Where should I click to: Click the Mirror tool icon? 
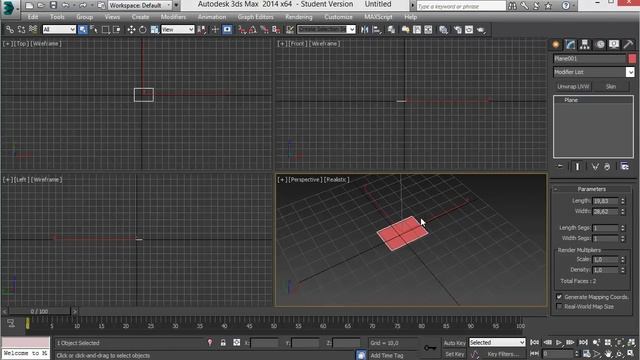(364, 29)
